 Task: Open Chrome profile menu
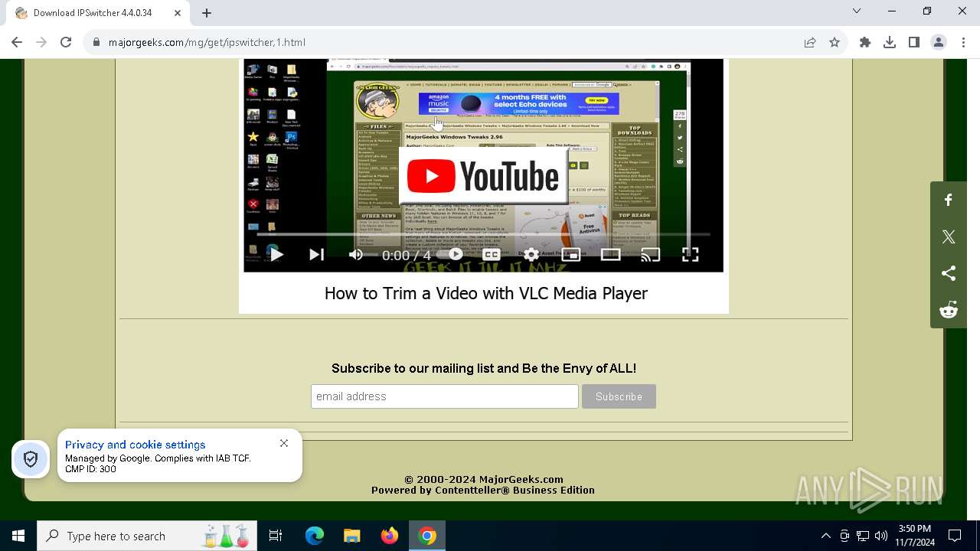[x=939, y=42]
